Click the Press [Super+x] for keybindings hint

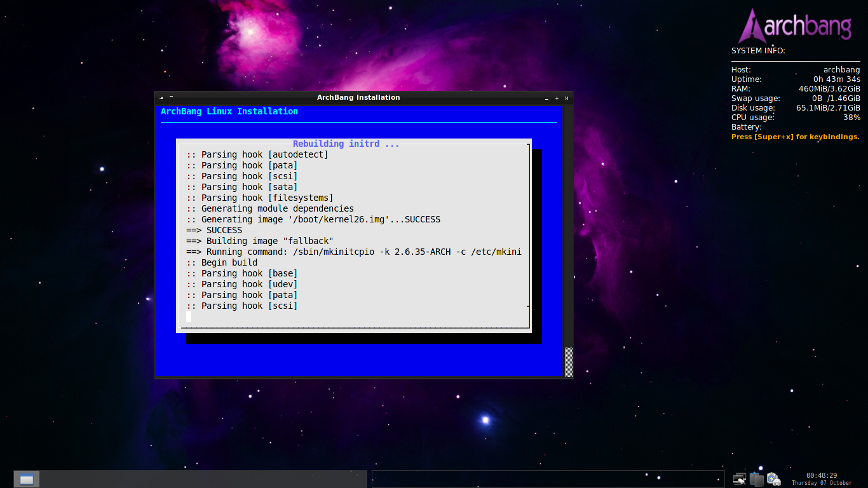point(796,137)
